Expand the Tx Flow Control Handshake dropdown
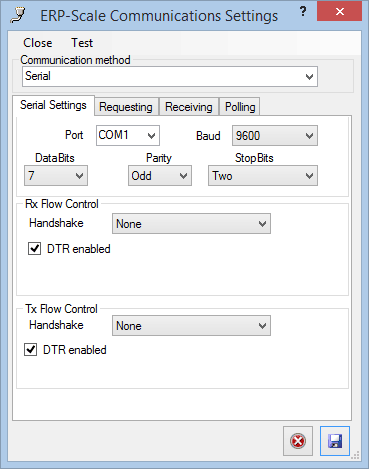Screen dimensions: 369x469 191,326
